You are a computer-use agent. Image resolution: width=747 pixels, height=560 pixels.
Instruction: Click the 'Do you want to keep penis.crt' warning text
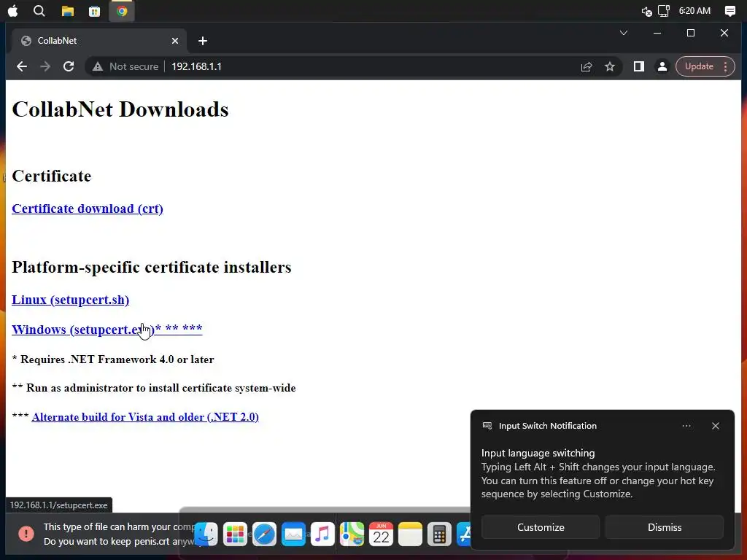point(119,542)
